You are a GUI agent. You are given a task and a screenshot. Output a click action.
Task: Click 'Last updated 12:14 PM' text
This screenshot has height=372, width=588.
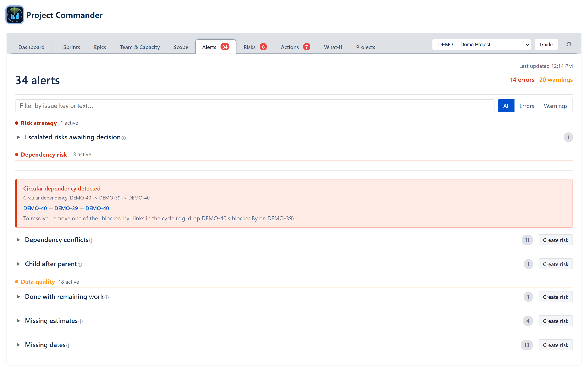[546, 66]
